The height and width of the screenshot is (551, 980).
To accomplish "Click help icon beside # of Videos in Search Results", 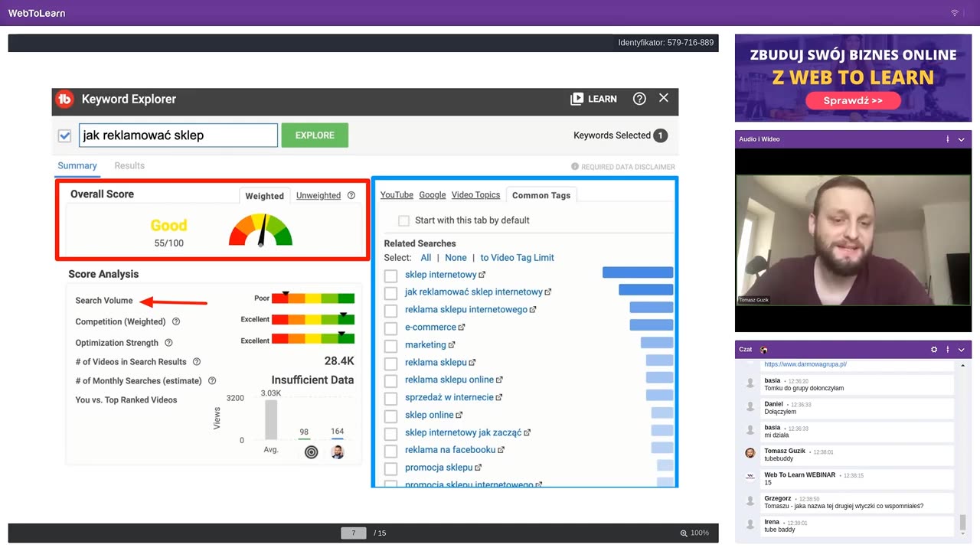I will click(x=197, y=362).
